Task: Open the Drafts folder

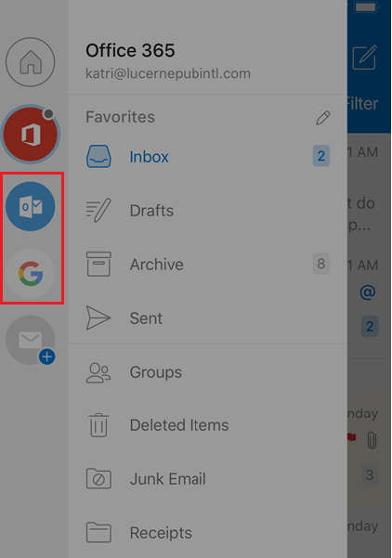Action: click(207, 211)
